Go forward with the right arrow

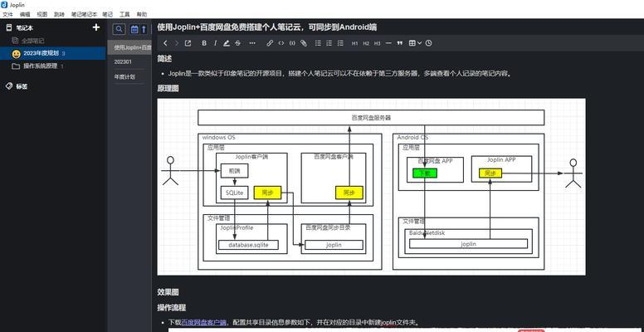[177, 43]
